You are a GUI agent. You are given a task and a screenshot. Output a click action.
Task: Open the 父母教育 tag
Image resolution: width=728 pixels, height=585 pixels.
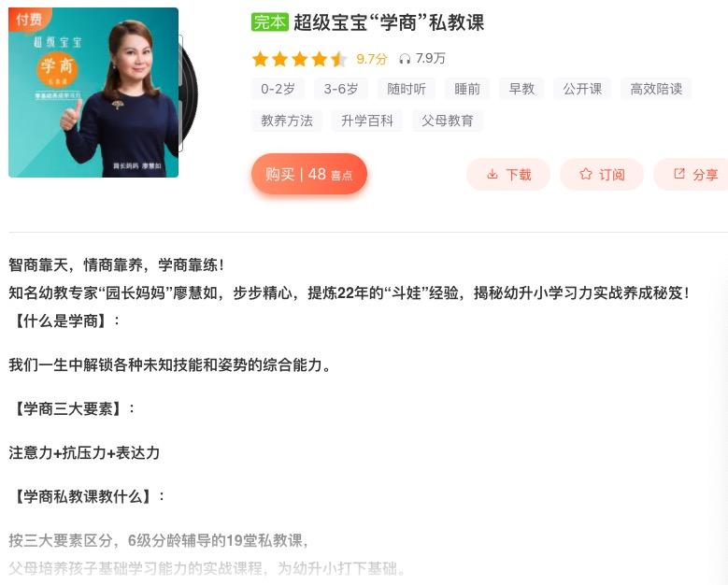[448, 121]
